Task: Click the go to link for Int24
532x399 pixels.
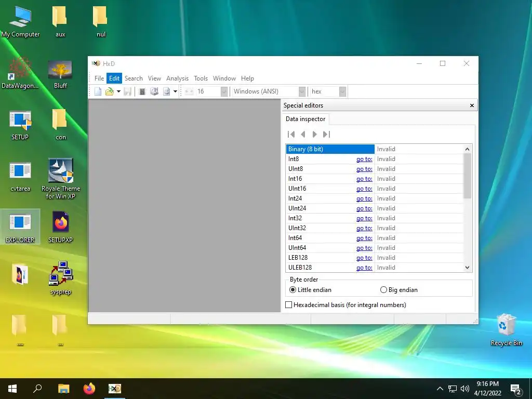Action: coord(364,198)
